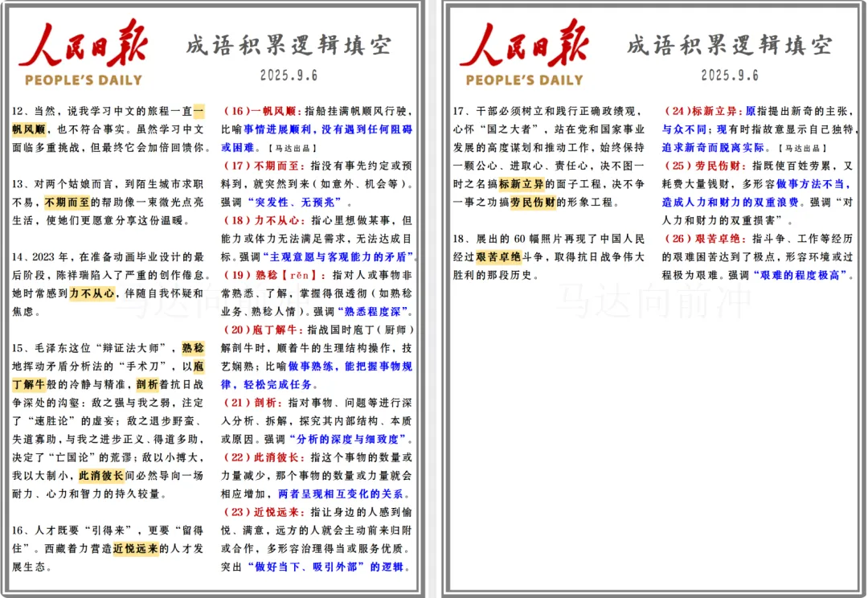Click blue phrase 与众不同 in entry (24)
This screenshot has height=598, width=868.
685,129
